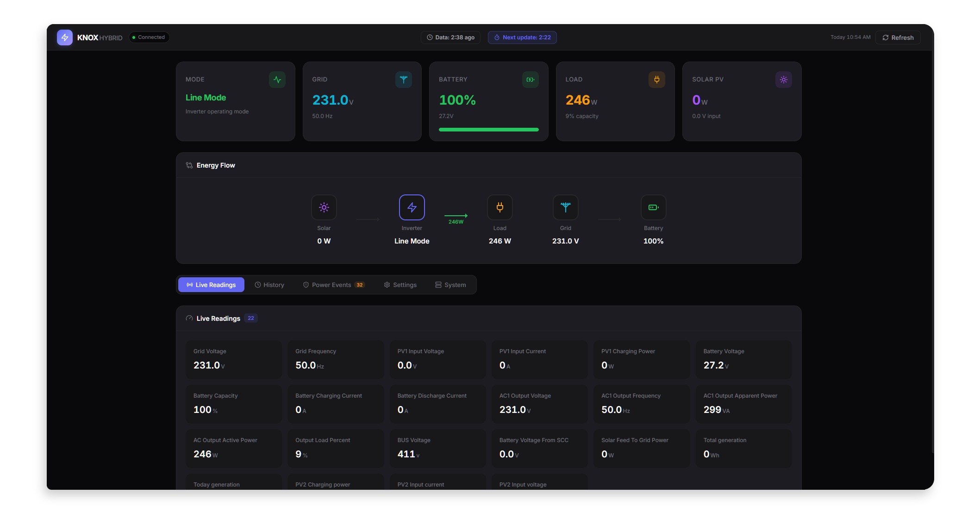
Task: Click the KNOX Hybrid lightning logo icon
Action: (x=65, y=37)
